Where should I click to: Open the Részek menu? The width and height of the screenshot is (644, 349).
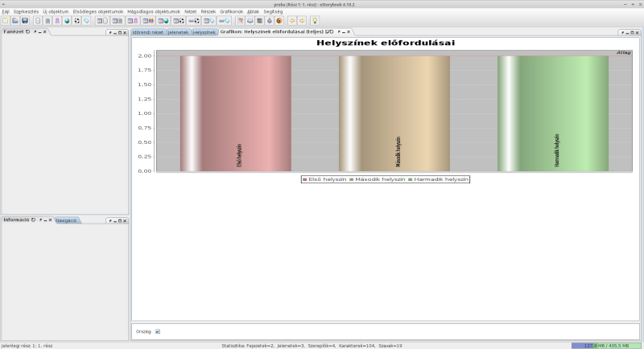pos(208,11)
